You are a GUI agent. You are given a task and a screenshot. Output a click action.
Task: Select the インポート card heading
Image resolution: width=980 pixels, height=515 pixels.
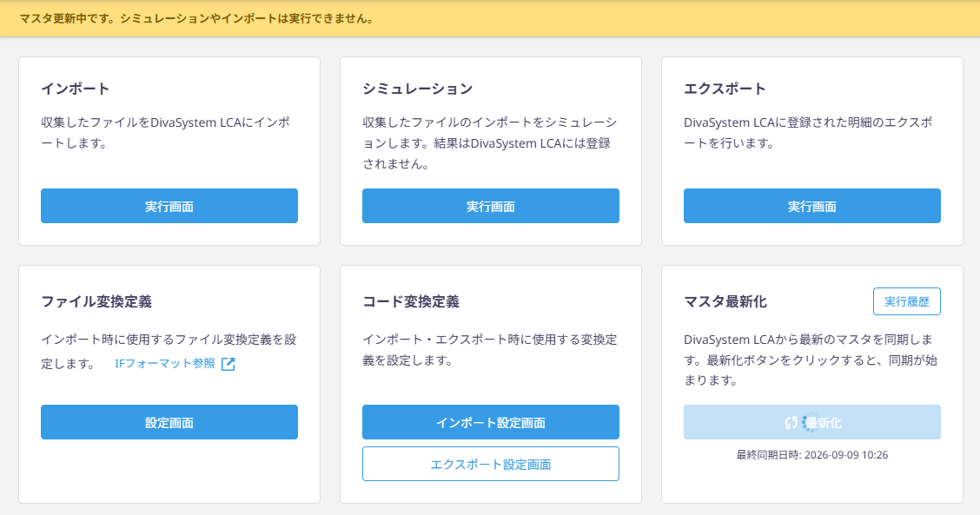click(76, 89)
